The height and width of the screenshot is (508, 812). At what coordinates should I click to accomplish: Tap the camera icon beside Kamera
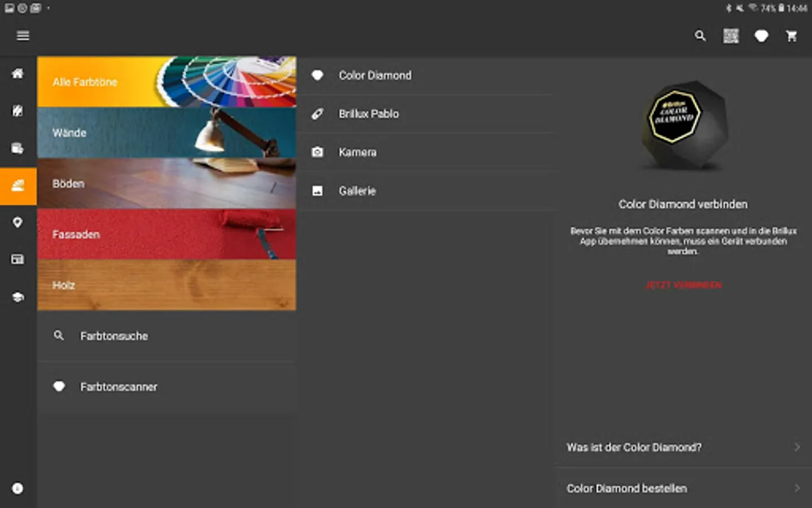click(317, 152)
